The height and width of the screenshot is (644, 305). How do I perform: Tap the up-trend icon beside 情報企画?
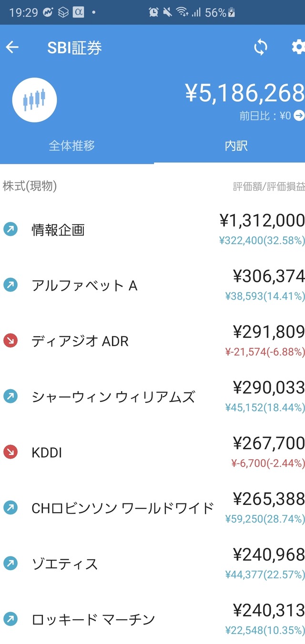pyautogui.click(x=10, y=229)
